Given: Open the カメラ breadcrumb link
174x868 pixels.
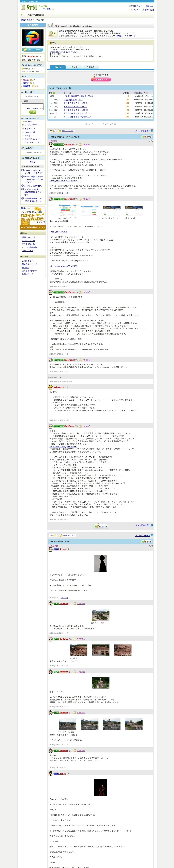Looking at the screenshot, I should tap(30, 20).
